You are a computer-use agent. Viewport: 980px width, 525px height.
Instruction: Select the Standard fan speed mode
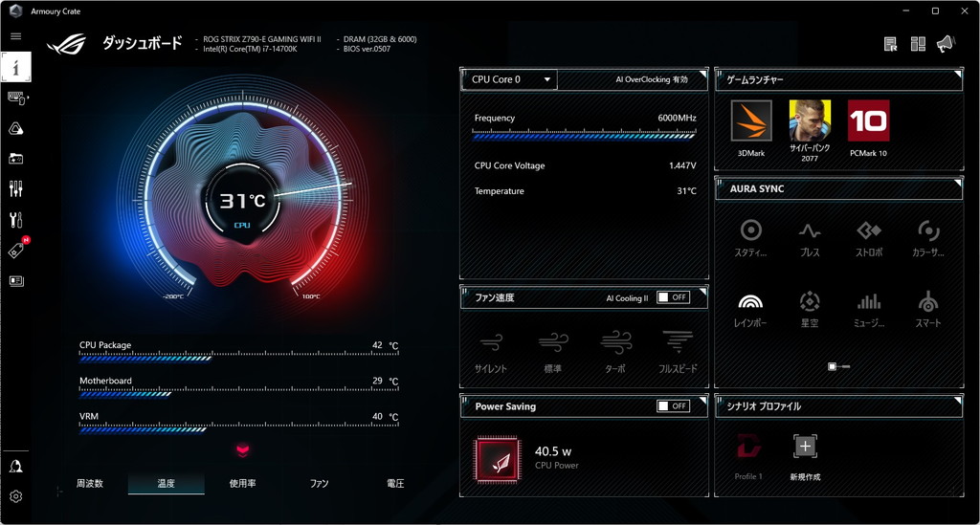tap(553, 352)
